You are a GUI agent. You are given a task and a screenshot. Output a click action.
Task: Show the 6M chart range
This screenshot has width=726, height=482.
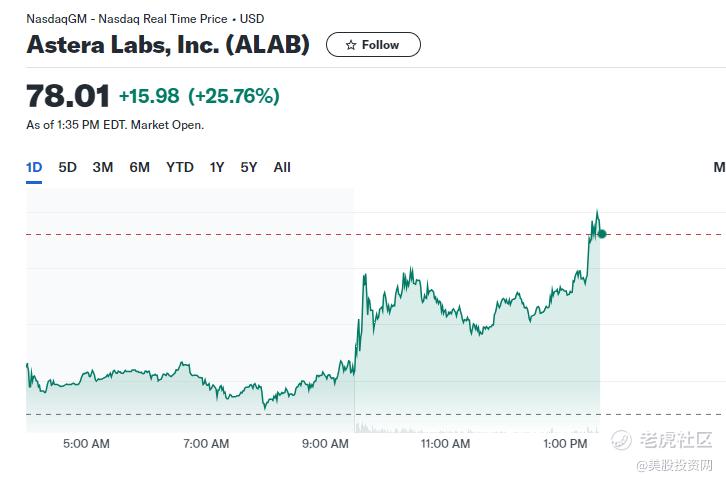click(x=139, y=167)
